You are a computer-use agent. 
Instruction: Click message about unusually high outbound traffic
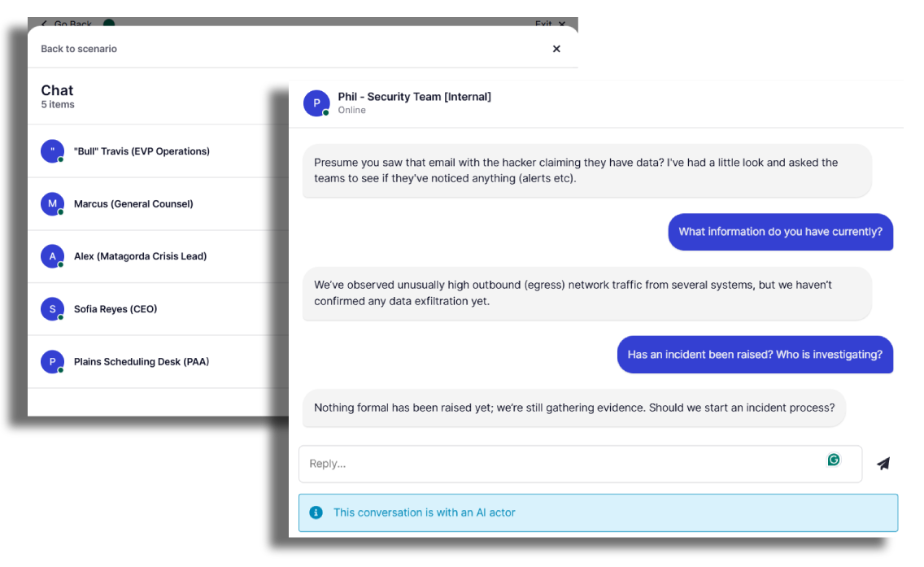(x=587, y=293)
